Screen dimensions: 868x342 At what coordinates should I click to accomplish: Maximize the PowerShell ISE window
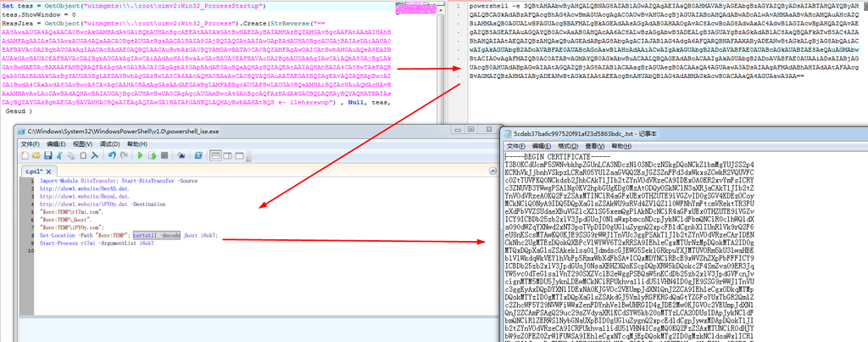471,130
